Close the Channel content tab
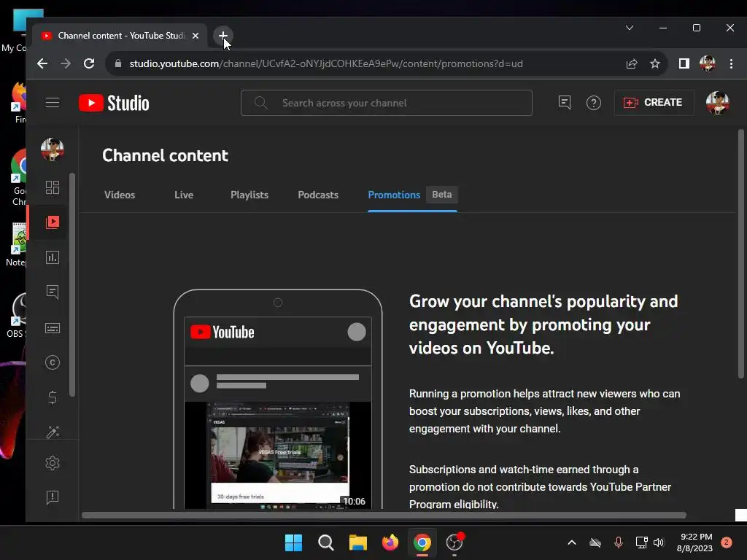Image resolution: width=747 pixels, height=560 pixels. (x=196, y=36)
